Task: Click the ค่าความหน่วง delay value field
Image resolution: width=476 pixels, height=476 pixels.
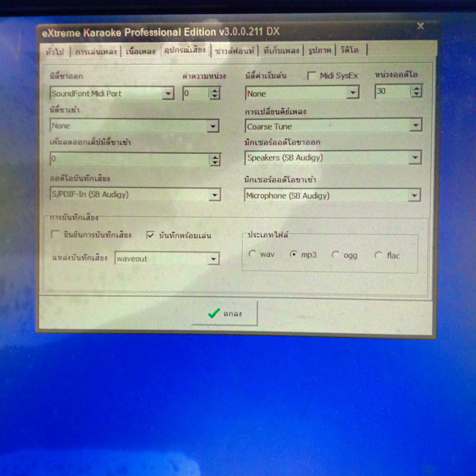Action: coord(196,93)
